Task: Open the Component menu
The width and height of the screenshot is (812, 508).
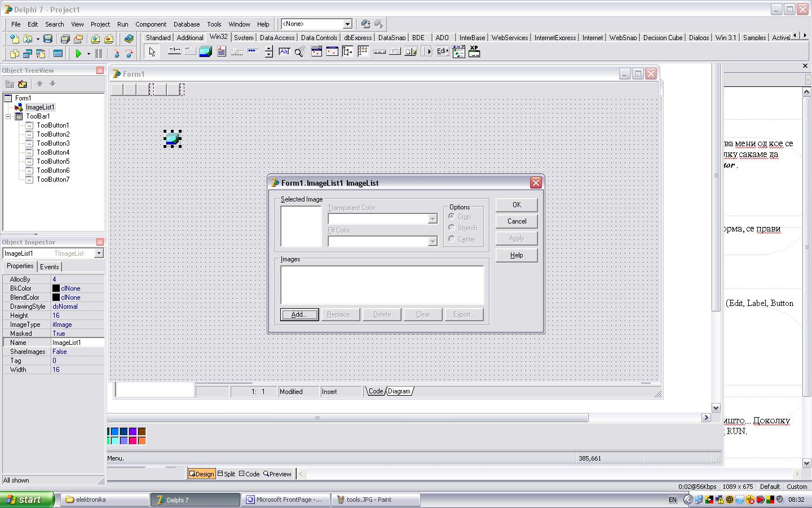Action: [x=151, y=24]
